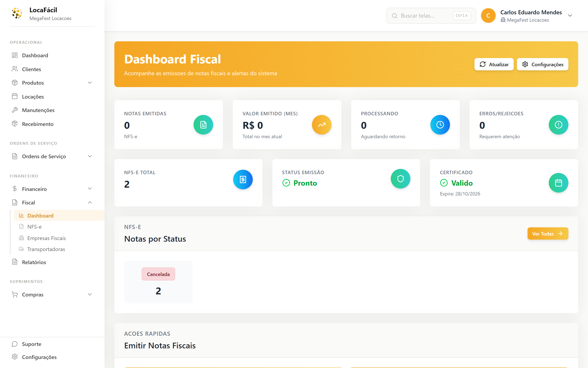Expand the Ordens de Serviço chevron
This screenshot has height=368, width=588.
point(90,156)
